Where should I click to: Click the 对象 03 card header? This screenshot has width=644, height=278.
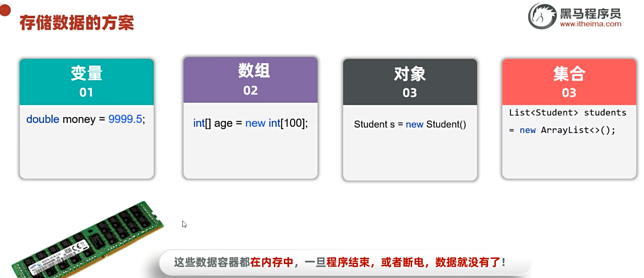(410, 82)
